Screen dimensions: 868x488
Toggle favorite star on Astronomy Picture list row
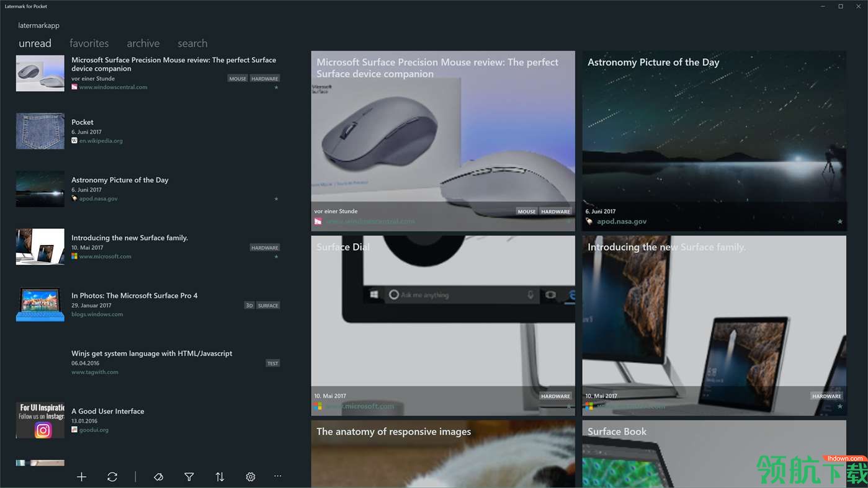click(x=276, y=199)
